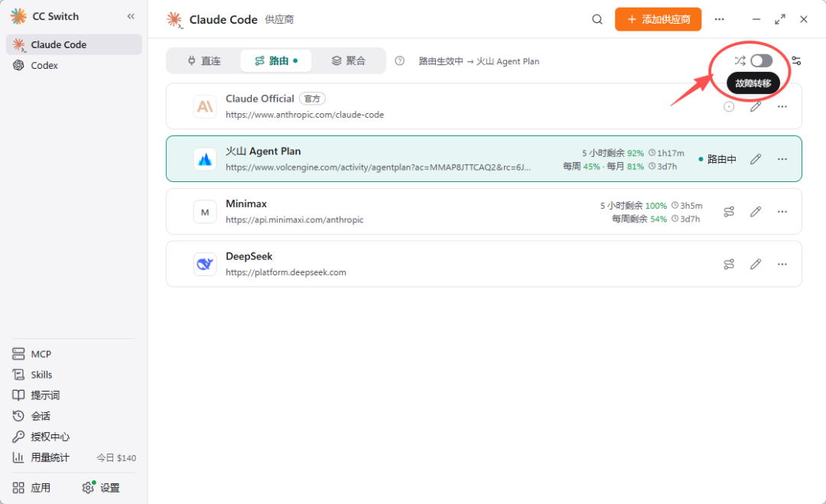Select Codex in sidebar
Image resolution: width=826 pixels, height=504 pixels.
pos(73,65)
